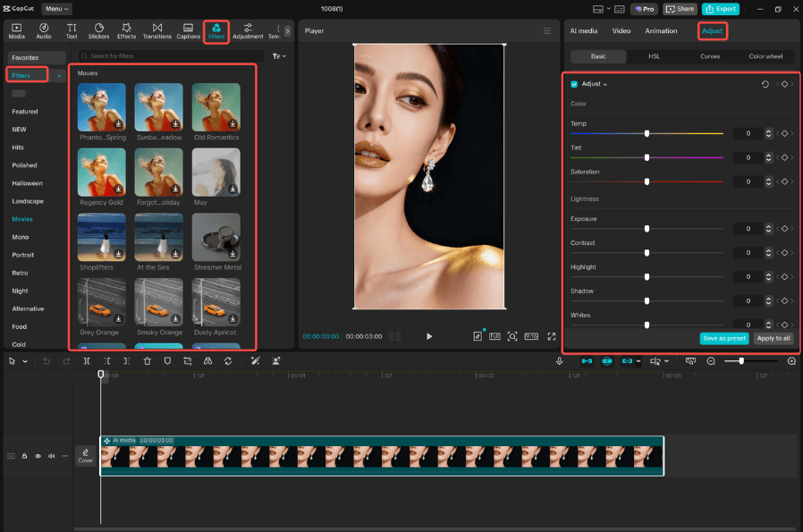Reset the Adjust settings with undo arrow
Image resolution: width=803 pixels, height=532 pixels.
click(x=765, y=84)
